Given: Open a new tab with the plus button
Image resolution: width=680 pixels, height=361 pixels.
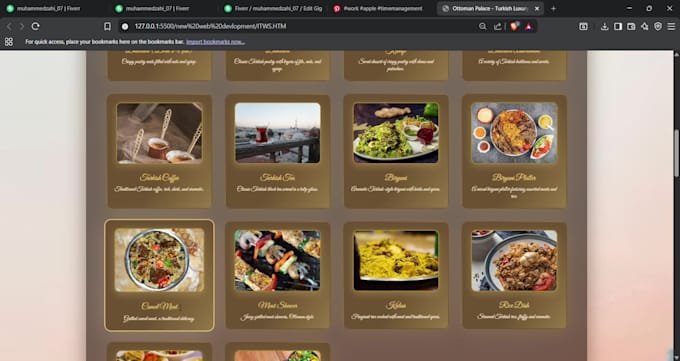Looking at the screenshot, I should click(x=553, y=9).
